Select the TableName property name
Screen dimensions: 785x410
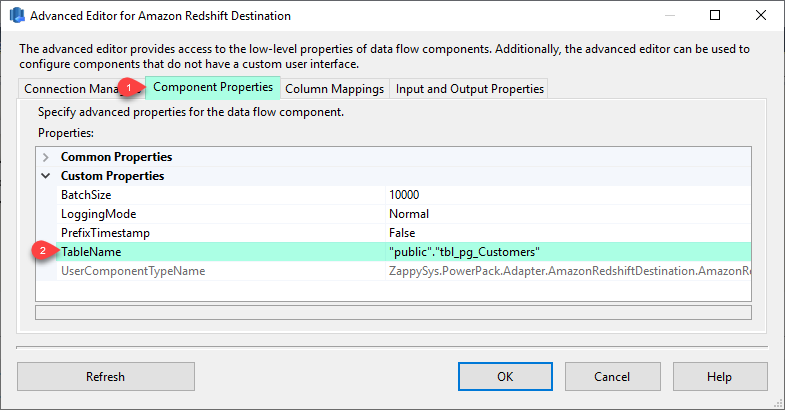point(91,252)
